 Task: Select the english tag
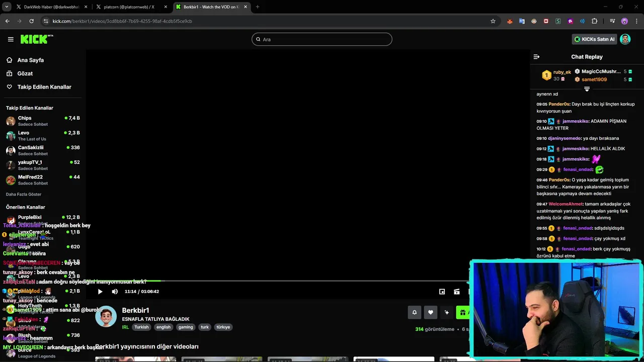click(x=164, y=327)
